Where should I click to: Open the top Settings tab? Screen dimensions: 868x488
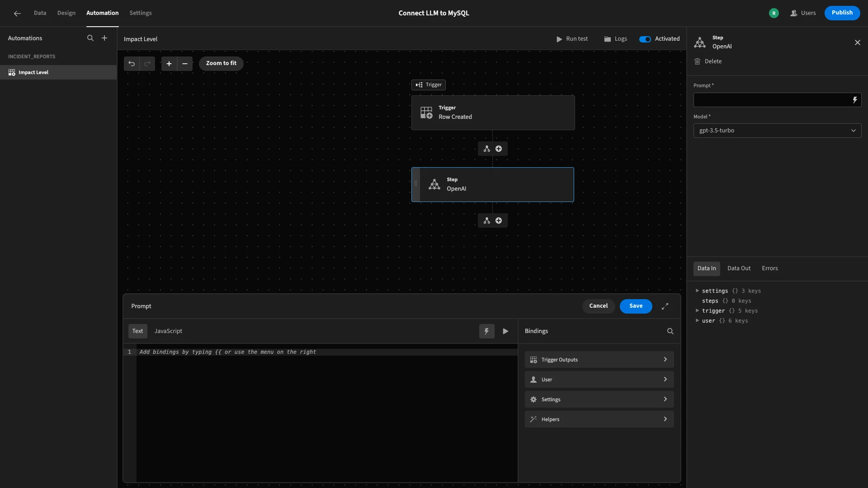141,13
